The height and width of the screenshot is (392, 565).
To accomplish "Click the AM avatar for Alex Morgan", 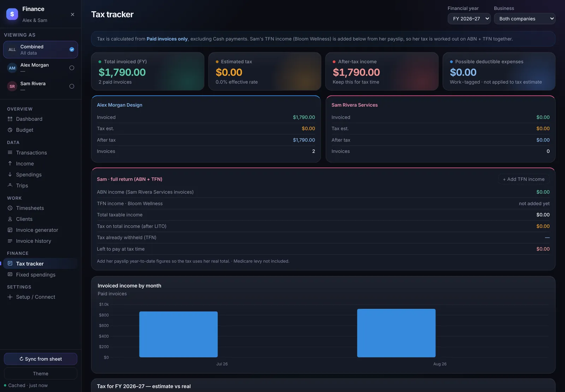I will pyautogui.click(x=12, y=68).
